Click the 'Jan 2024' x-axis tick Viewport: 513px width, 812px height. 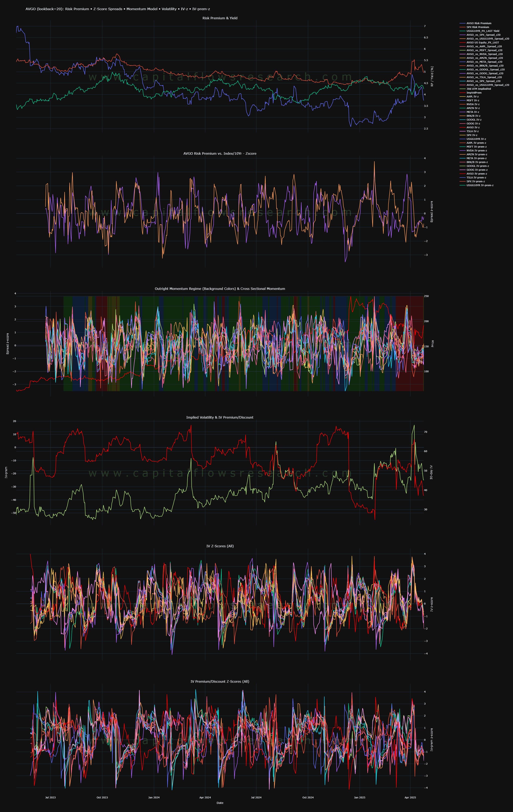(x=154, y=798)
